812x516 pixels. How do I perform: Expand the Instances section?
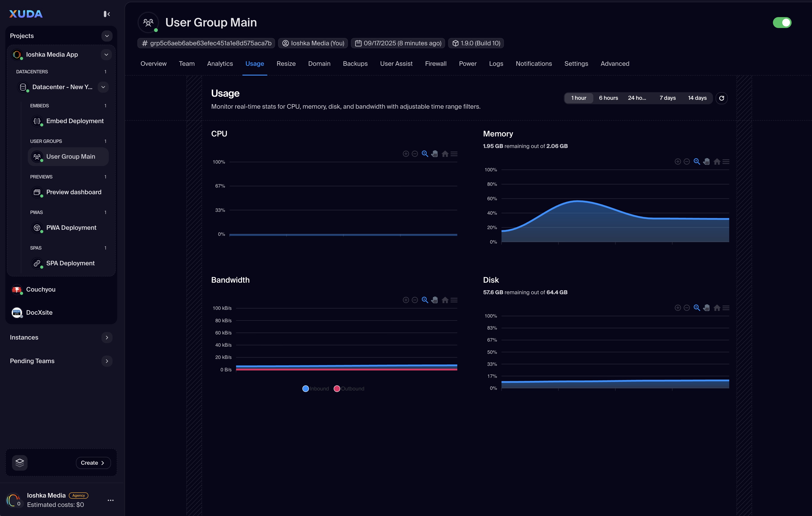(107, 338)
